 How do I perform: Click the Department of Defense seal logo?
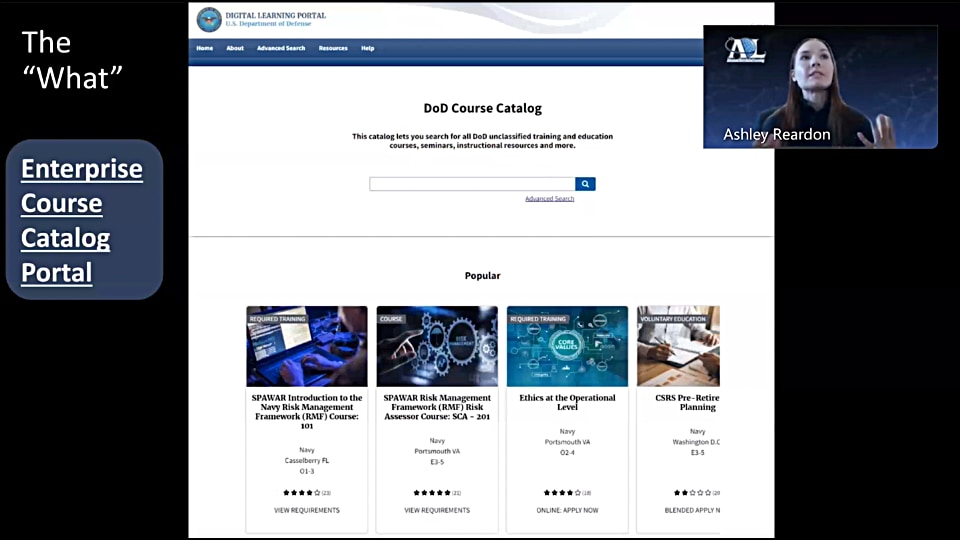point(209,19)
